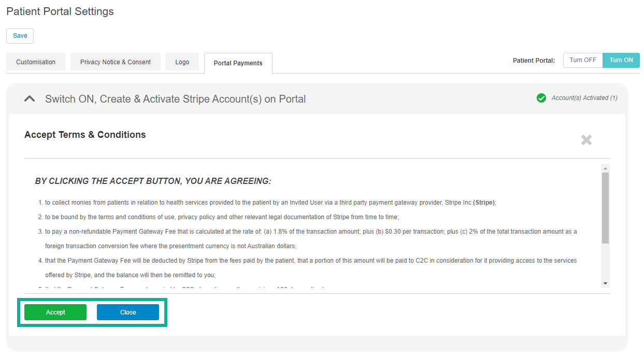The height and width of the screenshot is (357, 644).
Task: Click the terms scrollbar thumb
Action: tap(605, 208)
